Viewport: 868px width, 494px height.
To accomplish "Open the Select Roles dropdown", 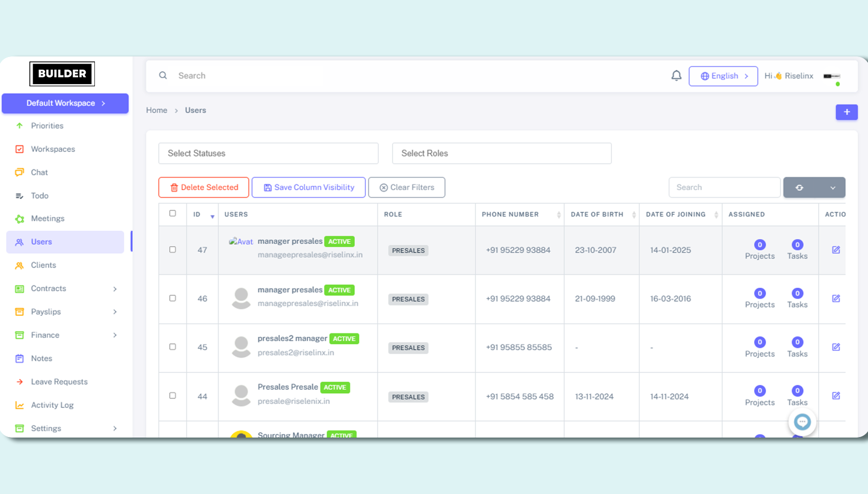I will click(x=501, y=154).
